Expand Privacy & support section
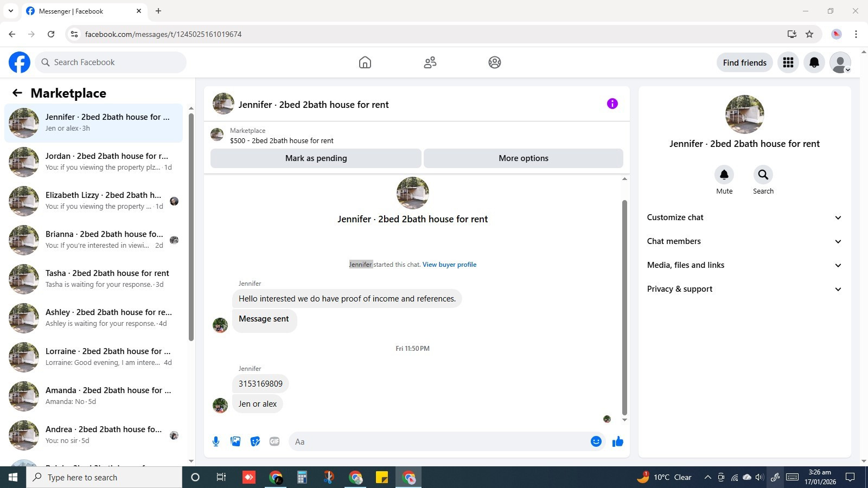The height and width of the screenshot is (488, 868). [x=744, y=289]
